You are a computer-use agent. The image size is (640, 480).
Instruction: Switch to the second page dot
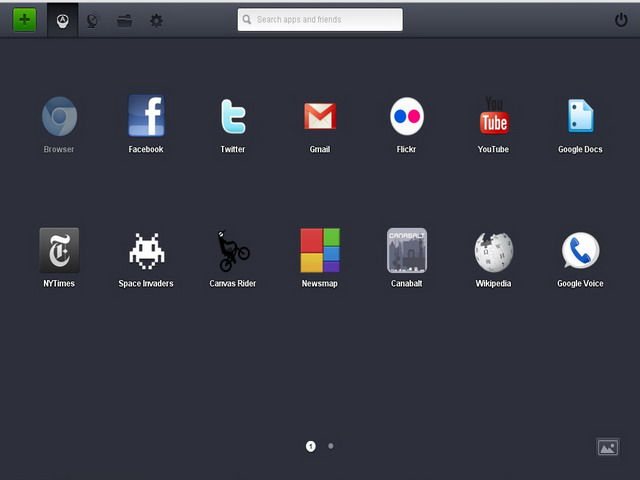(x=331, y=446)
